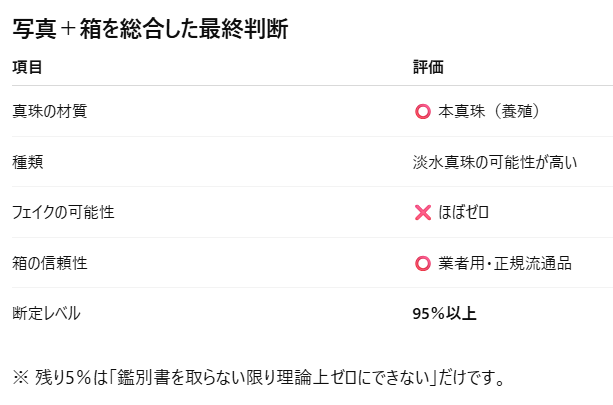Select the 項目 column header
613x405 pixels.
coord(27,67)
